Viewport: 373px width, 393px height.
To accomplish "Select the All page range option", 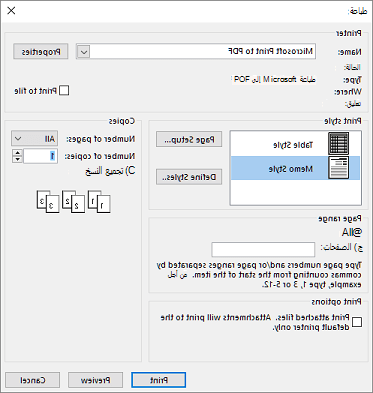I will (352, 232).
